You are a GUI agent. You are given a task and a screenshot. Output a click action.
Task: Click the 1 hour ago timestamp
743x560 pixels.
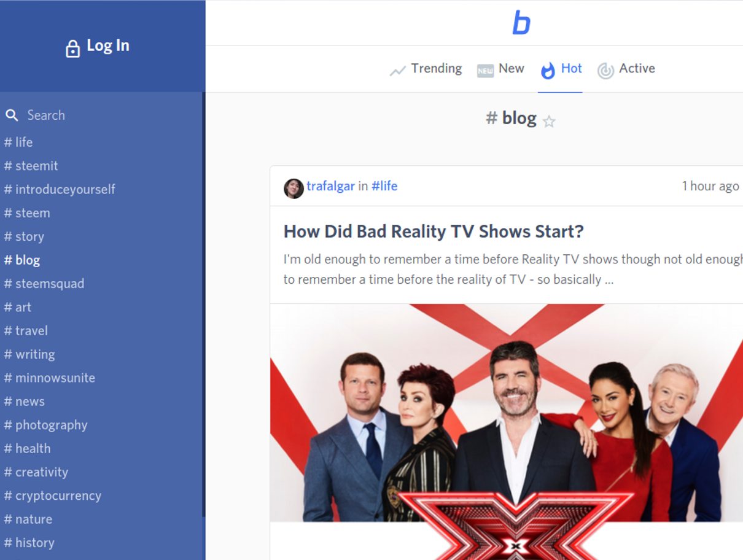click(x=710, y=186)
